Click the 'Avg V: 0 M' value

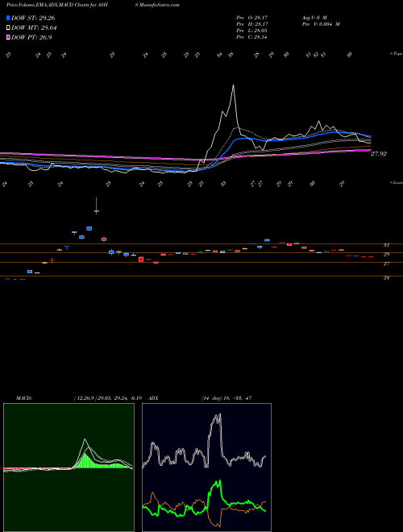coord(314,17)
